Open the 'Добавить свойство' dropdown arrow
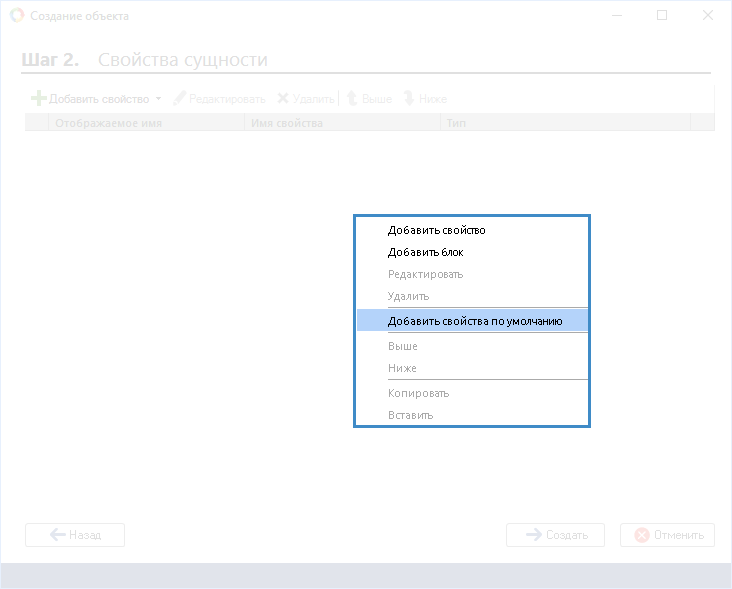This screenshot has height=589, width=732. point(159,99)
